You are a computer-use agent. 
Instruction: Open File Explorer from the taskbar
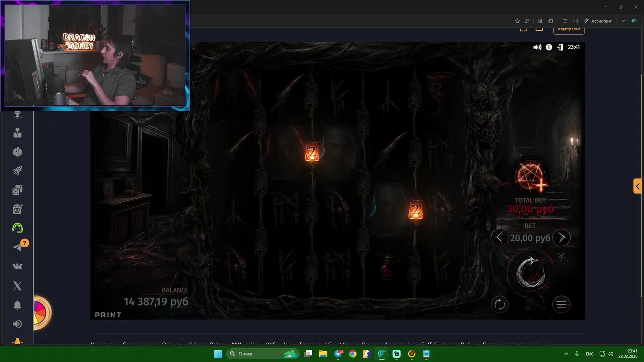tap(323, 354)
